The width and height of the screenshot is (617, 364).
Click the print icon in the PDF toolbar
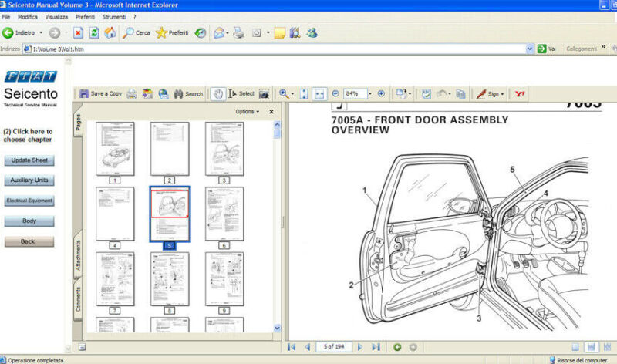point(132,93)
